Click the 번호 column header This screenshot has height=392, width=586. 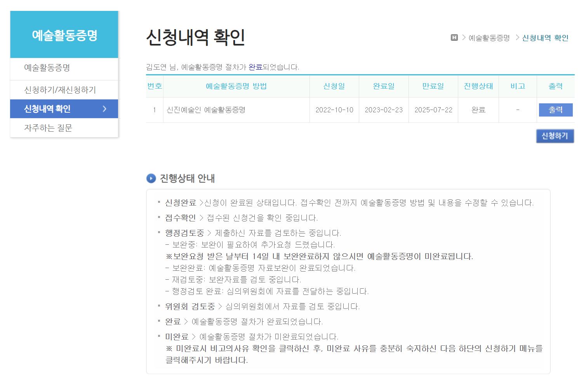pos(155,86)
